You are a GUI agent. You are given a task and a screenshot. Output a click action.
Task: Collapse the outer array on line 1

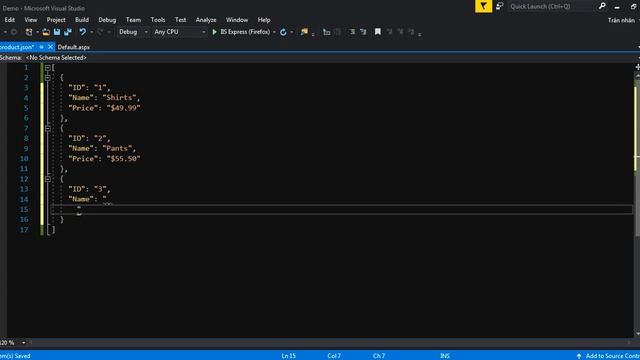pyautogui.click(x=48, y=68)
